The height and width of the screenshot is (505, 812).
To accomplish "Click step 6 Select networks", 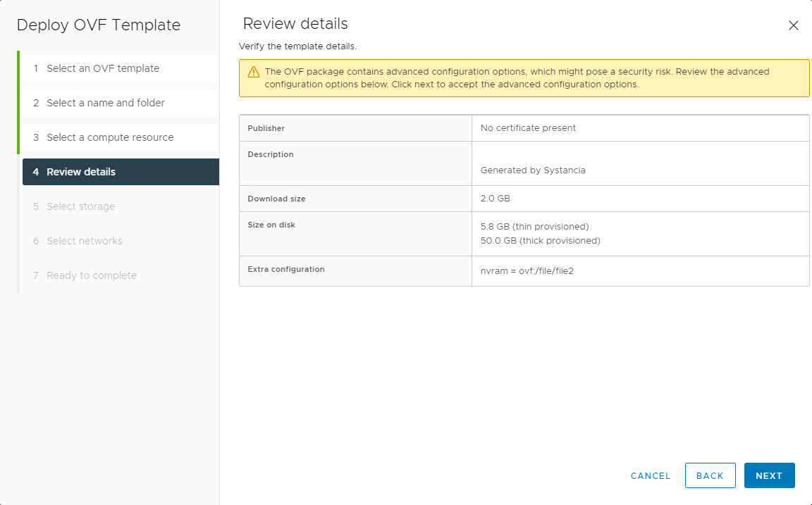I will click(x=85, y=241).
